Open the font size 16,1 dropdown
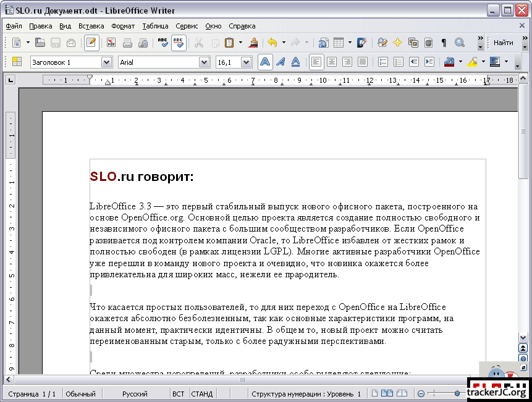This screenshot has width=532, height=402. (246, 62)
